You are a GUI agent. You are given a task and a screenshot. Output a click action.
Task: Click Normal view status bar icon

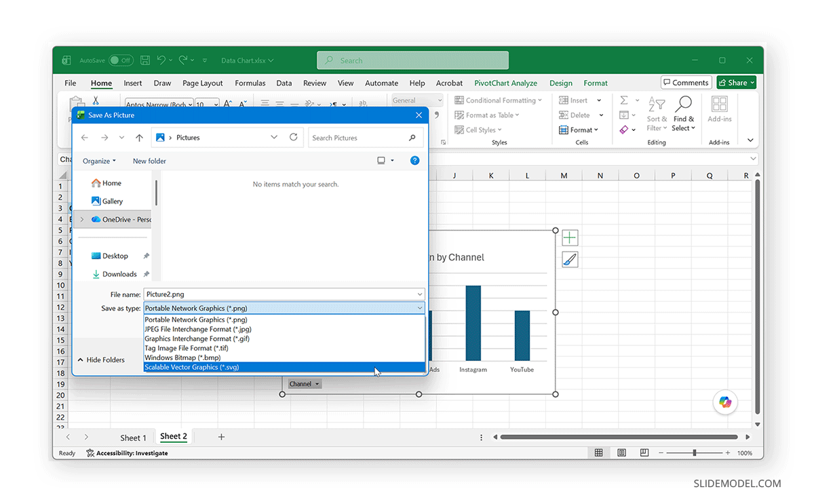coord(599,452)
